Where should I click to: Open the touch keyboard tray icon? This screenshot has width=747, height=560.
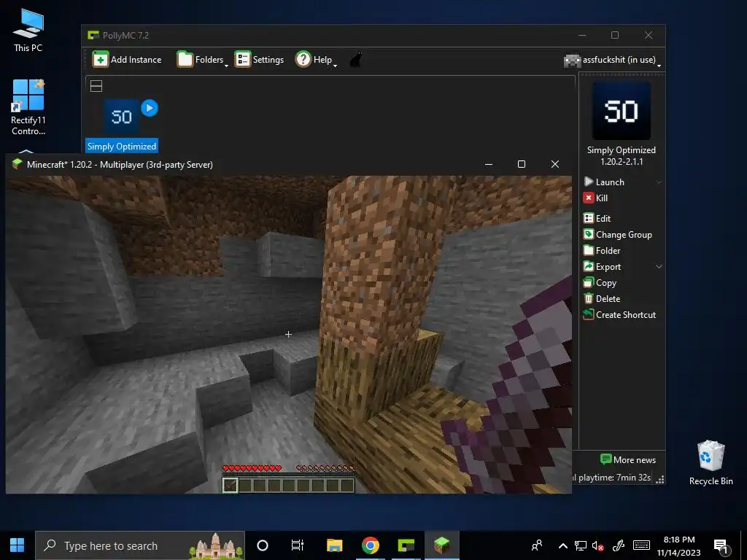[641, 545]
